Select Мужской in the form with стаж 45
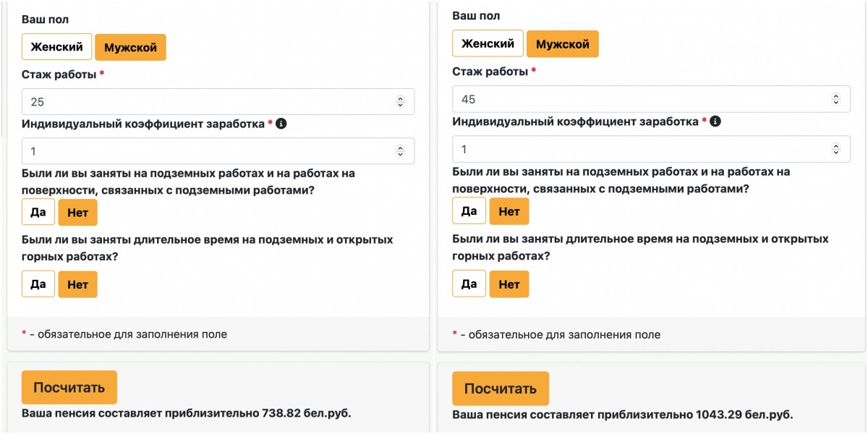Screen dimensions: 868x434 (x=563, y=43)
